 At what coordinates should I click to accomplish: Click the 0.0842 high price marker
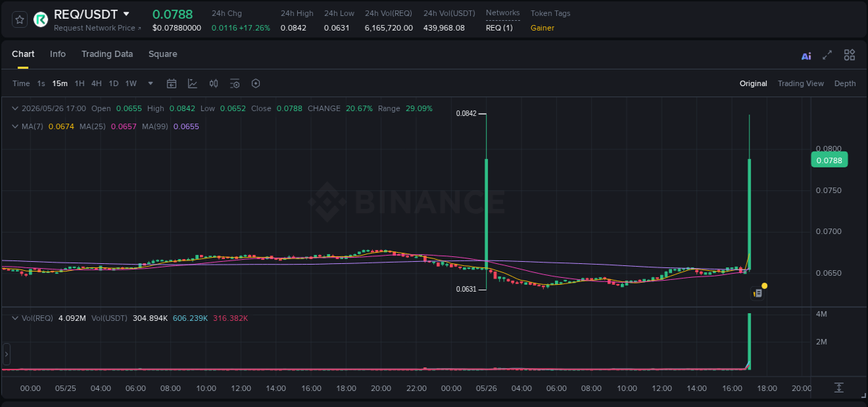(466, 113)
